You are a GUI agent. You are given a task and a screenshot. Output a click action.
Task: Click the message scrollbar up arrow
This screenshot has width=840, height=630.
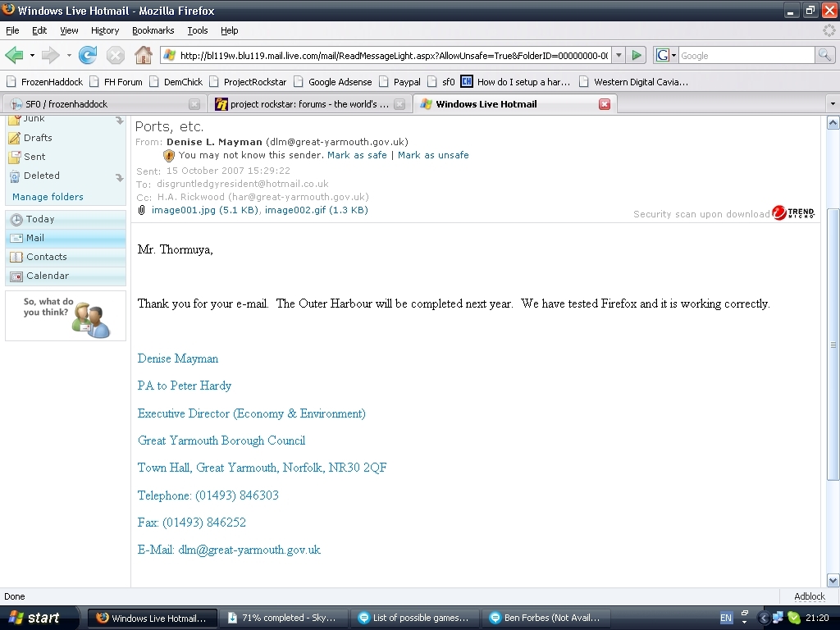[833, 123]
